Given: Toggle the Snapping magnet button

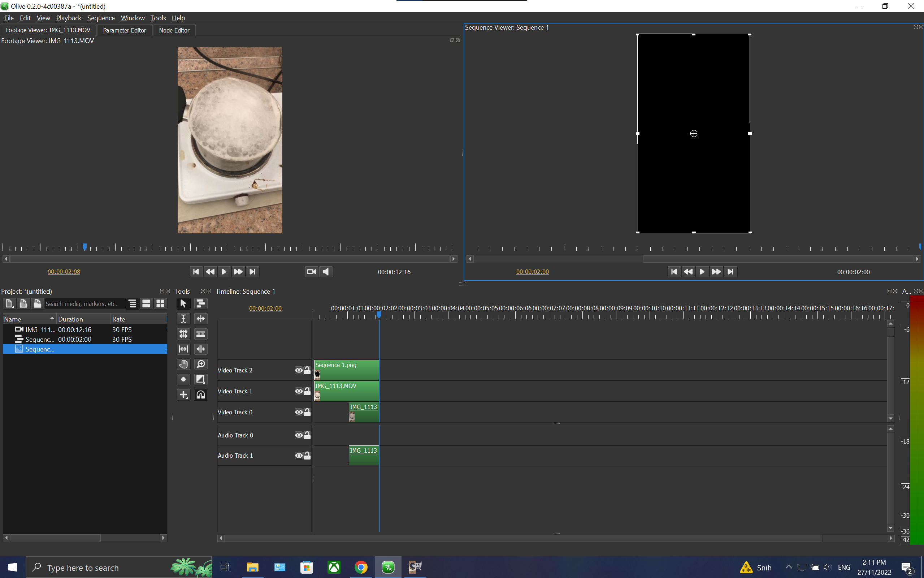Looking at the screenshot, I should pos(200,394).
